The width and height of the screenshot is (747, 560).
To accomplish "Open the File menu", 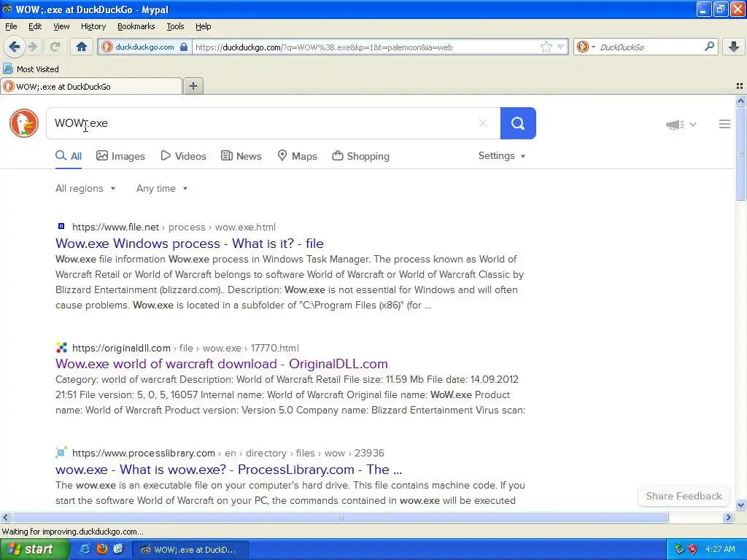I will pos(11,26).
